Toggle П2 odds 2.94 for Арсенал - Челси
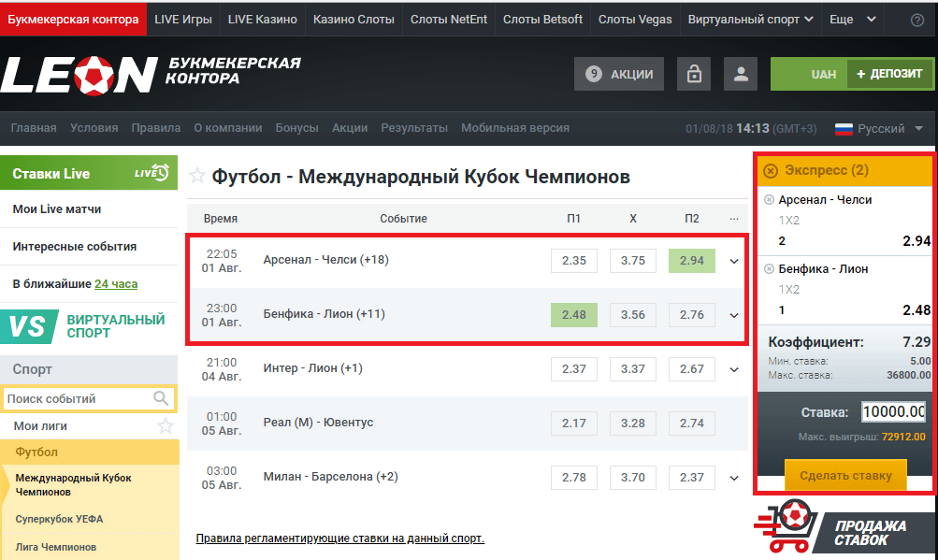 point(691,261)
